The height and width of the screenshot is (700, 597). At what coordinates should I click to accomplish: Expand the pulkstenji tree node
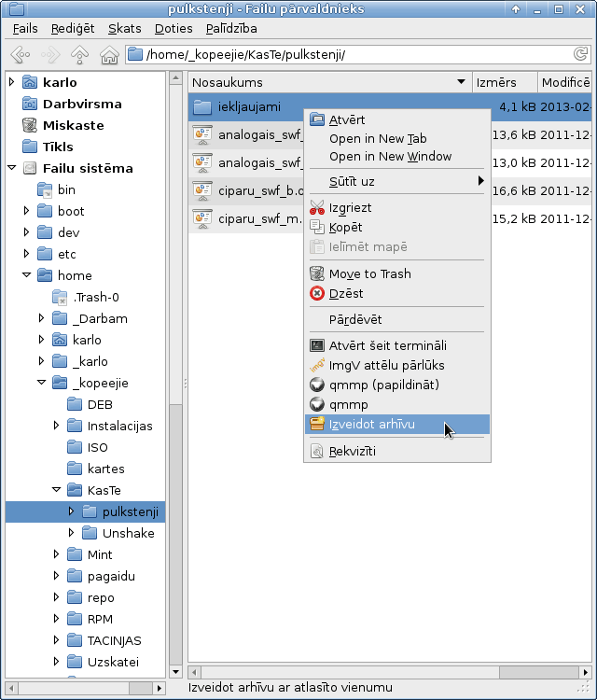click(x=71, y=511)
